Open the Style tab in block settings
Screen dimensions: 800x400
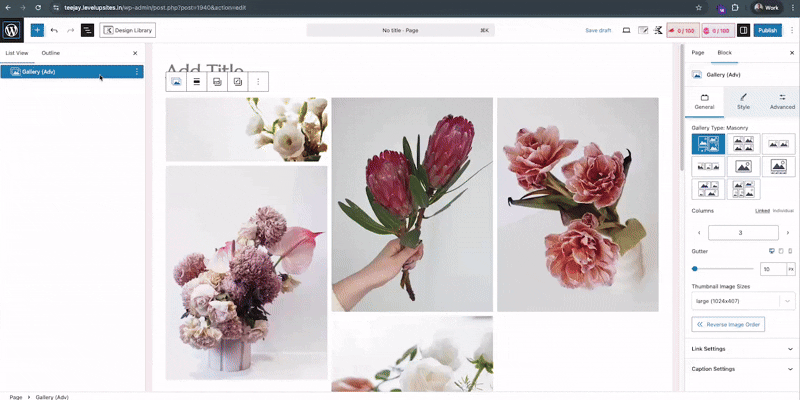point(743,101)
